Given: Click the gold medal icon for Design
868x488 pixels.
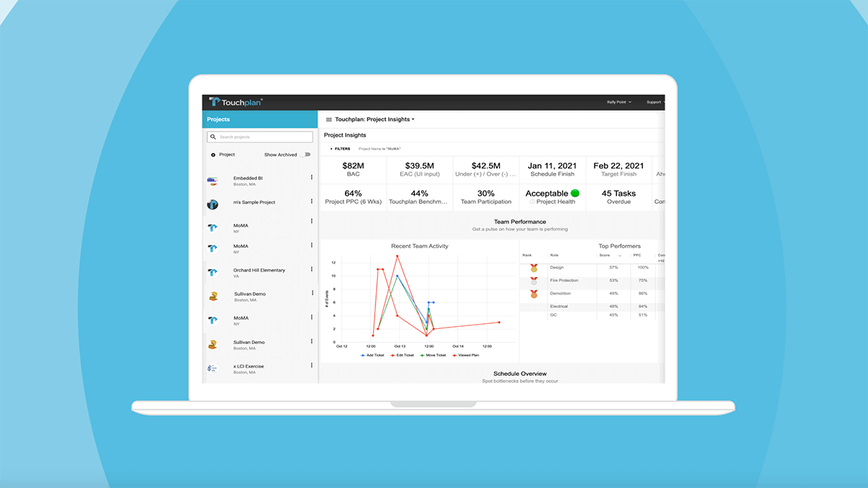Looking at the screenshot, I should pyautogui.click(x=533, y=268).
